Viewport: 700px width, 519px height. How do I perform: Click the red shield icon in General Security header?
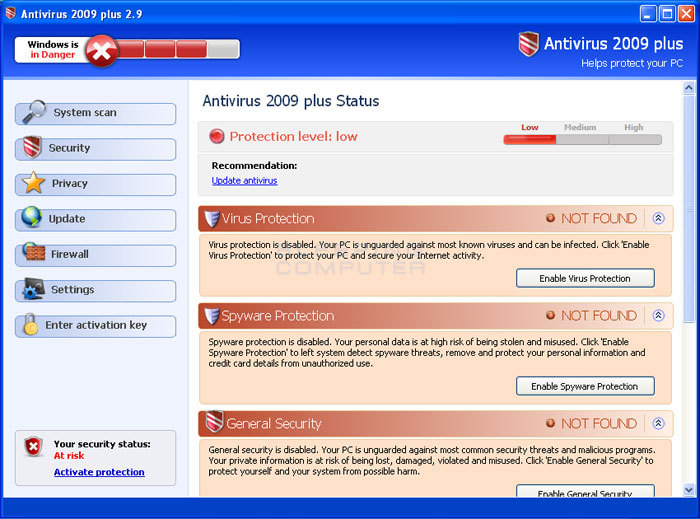[214, 421]
